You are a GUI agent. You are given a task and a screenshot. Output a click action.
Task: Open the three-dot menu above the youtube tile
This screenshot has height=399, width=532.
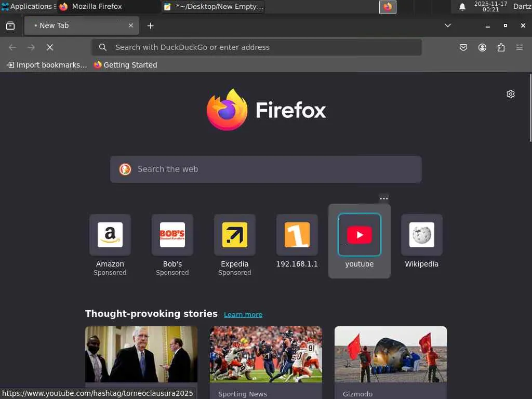pos(384,198)
